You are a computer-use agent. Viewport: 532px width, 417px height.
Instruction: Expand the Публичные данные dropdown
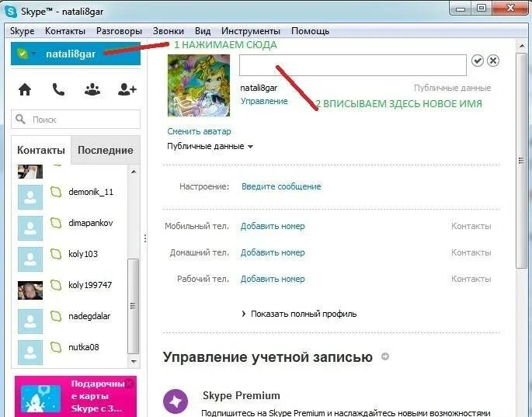[210, 146]
